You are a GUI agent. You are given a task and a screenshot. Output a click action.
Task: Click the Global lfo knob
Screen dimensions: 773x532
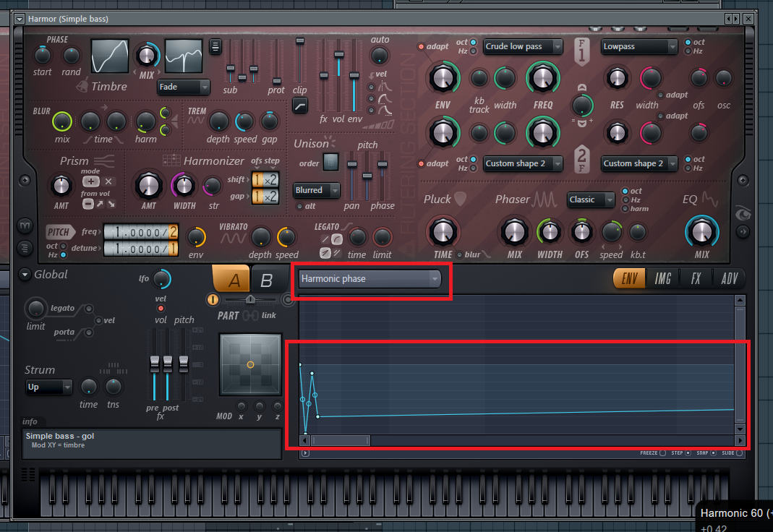coord(162,279)
